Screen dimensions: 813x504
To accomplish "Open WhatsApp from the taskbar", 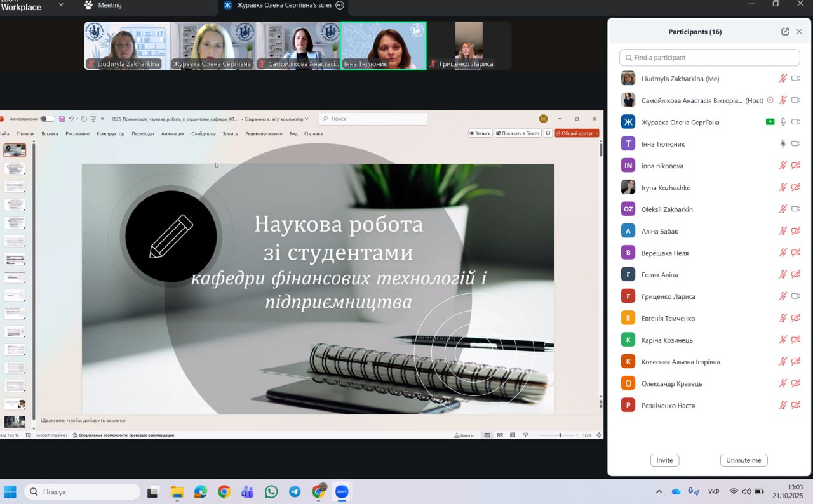I will click(271, 492).
